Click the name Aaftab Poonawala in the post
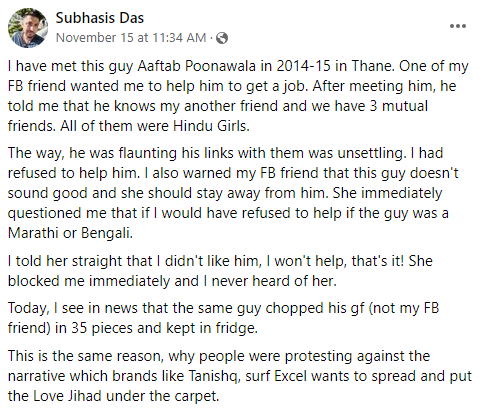 pyautogui.click(x=196, y=66)
